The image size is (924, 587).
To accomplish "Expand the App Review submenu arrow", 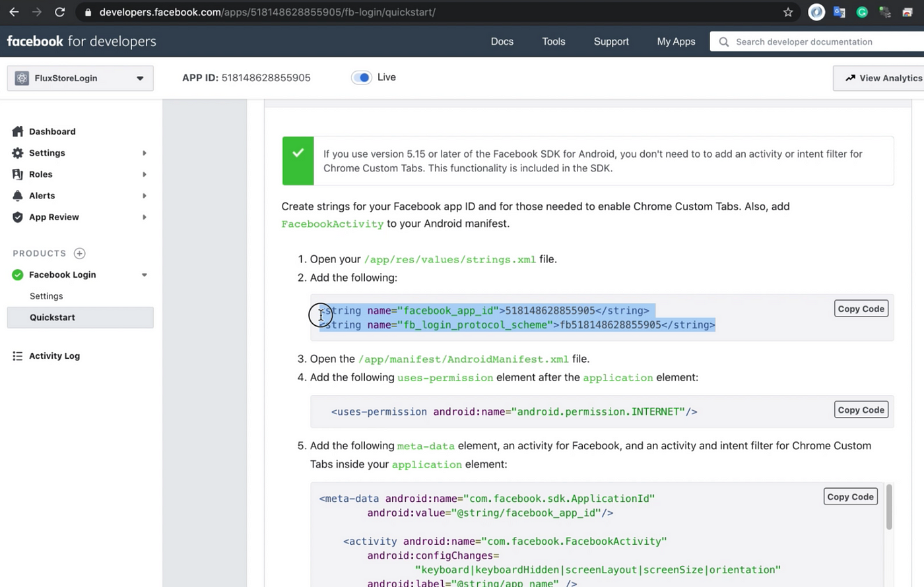I will click(144, 217).
